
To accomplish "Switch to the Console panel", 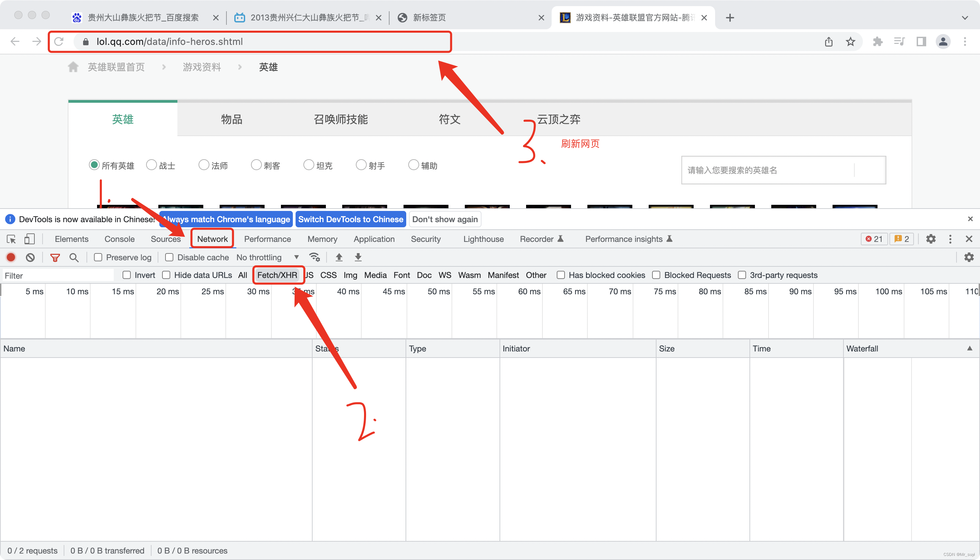I will (119, 239).
